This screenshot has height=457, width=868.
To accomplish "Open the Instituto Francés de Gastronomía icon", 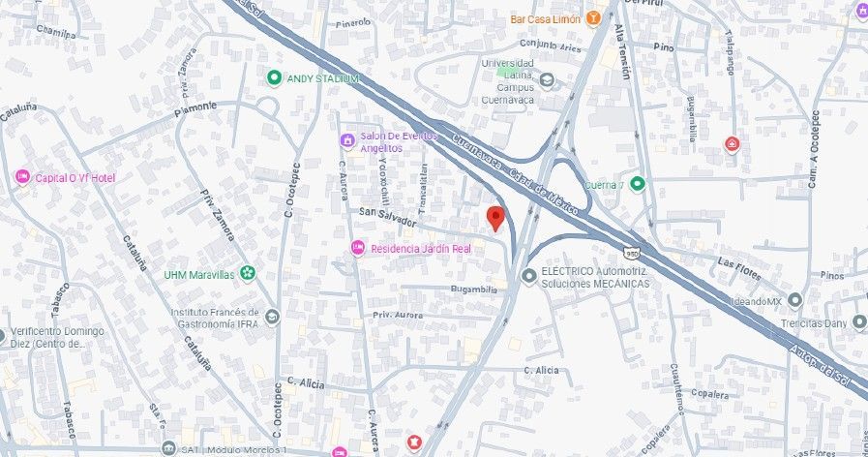I will 272,317.
